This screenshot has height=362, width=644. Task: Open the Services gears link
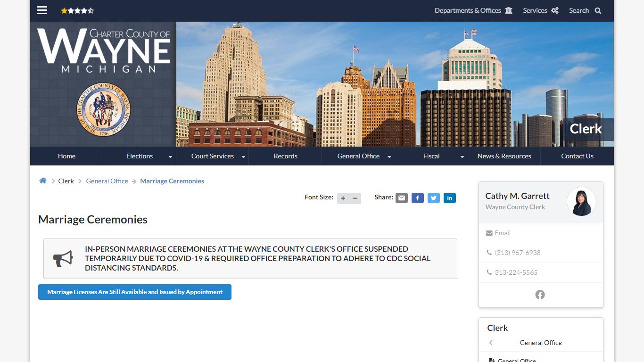coord(540,10)
